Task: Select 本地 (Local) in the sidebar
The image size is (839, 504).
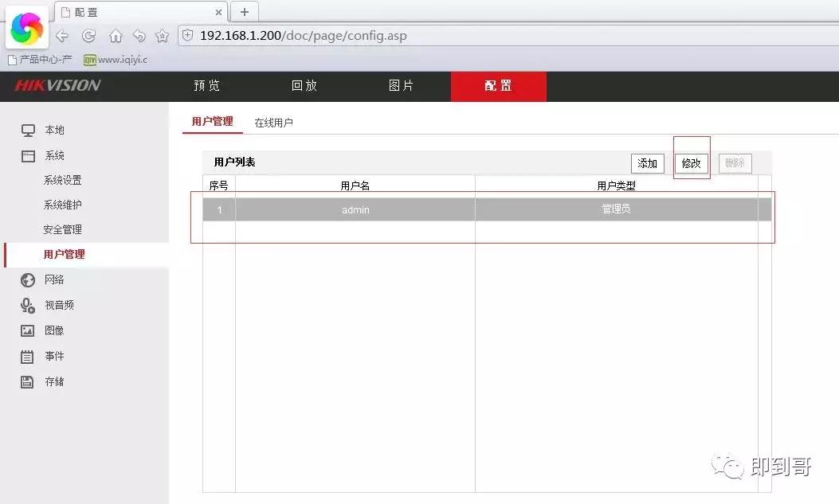Action: pyautogui.click(x=54, y=130)
